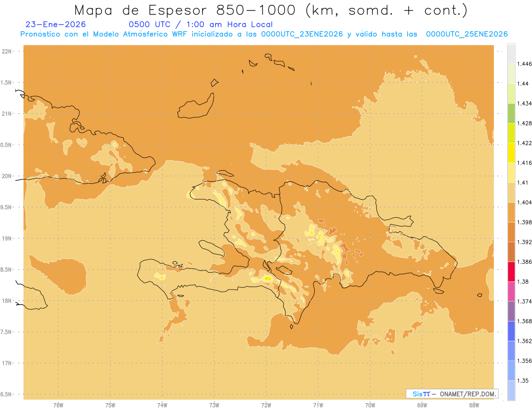The width and height of the screenshot is (532, 411).
Task: Click the latitude label '9.5N'
Action: 6,207
